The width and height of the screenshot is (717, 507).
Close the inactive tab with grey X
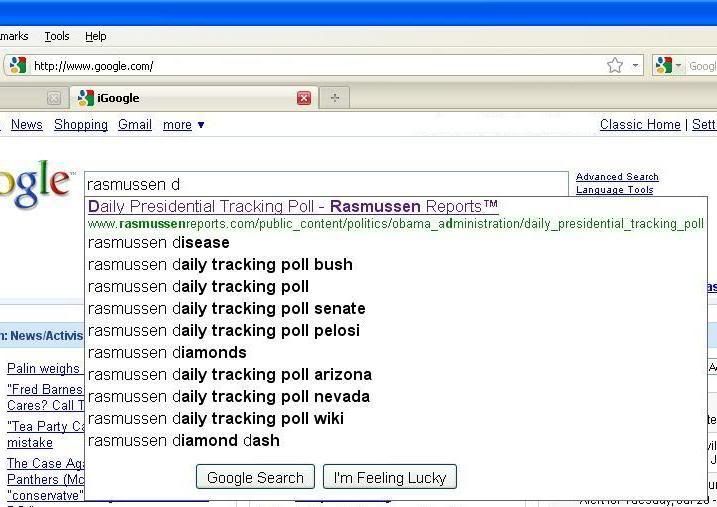pyautogui.click(x=54, y=98)
